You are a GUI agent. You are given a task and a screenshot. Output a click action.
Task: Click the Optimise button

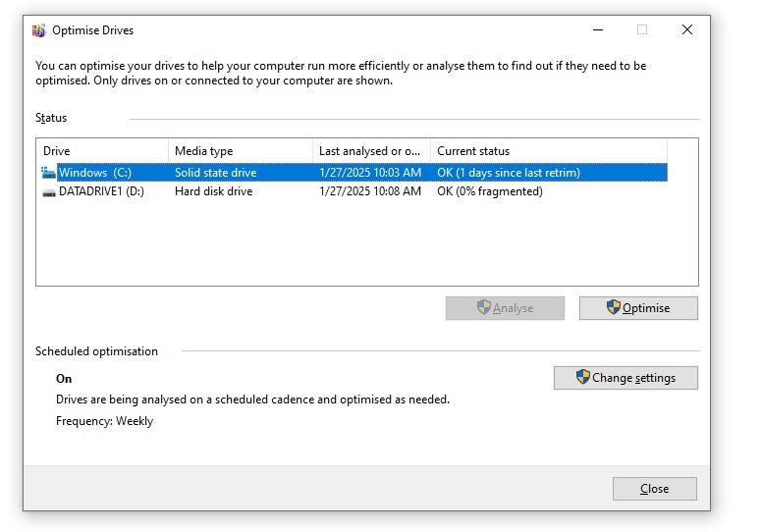point(638,308)
